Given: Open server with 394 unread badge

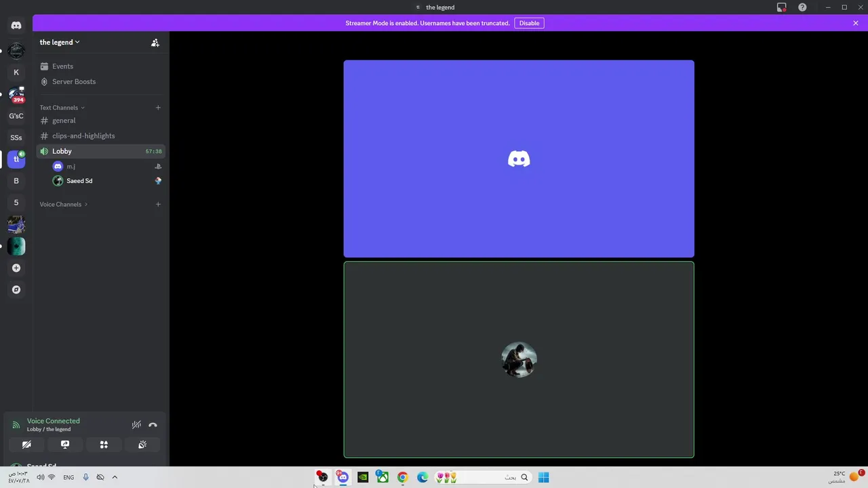Looking at the screenshot, I should point(16,94).
